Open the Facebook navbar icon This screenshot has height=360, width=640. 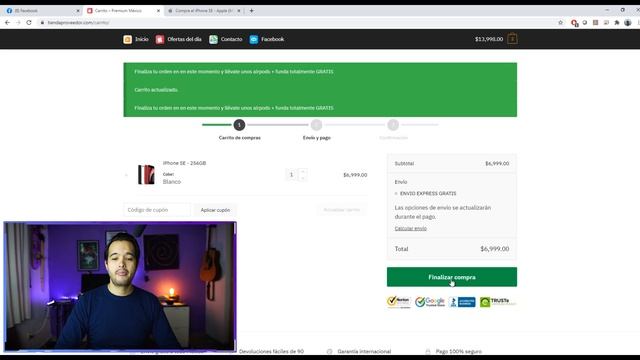pos(253,39)
